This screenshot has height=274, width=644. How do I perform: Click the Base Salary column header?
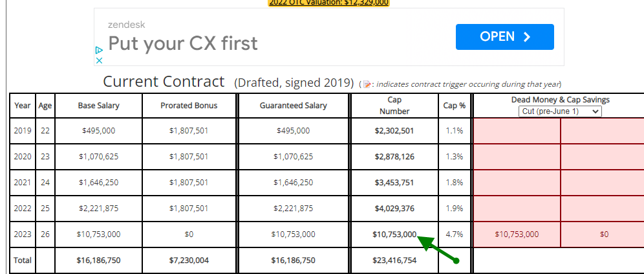(98, 106)
